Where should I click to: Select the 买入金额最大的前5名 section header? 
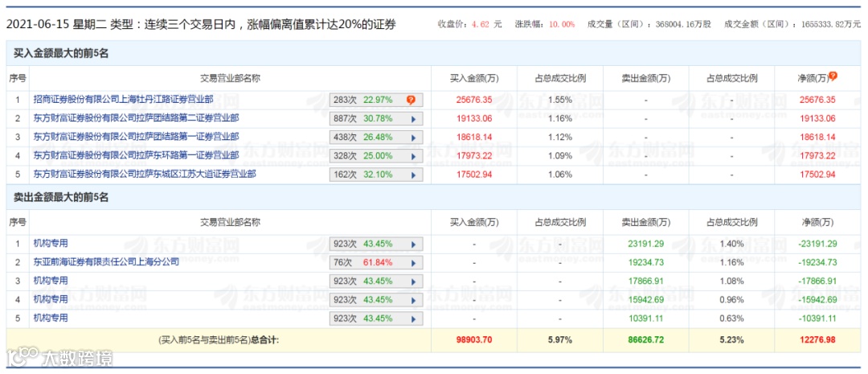[61, 54]
